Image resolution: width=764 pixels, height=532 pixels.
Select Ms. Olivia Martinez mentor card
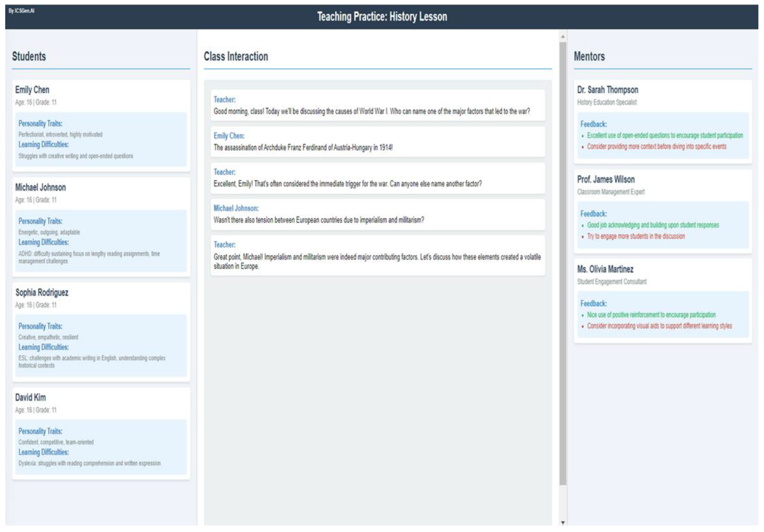[605, 269]
